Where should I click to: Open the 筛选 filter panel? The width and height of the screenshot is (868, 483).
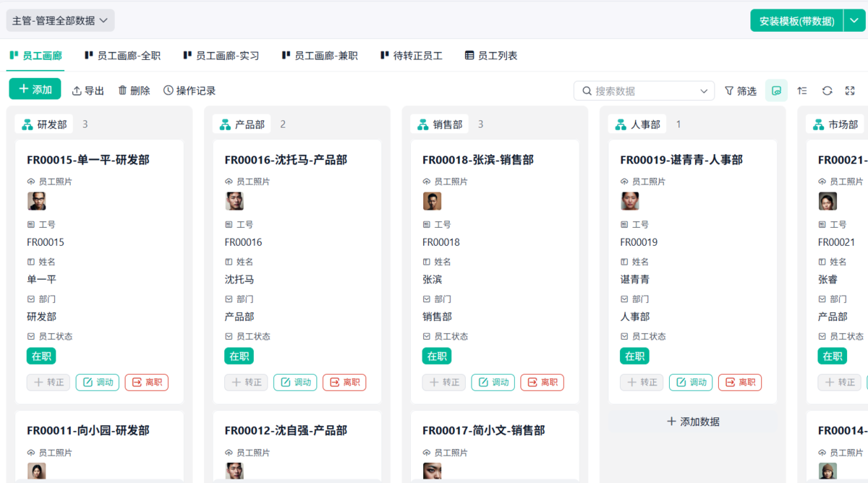tap(740, 90)
